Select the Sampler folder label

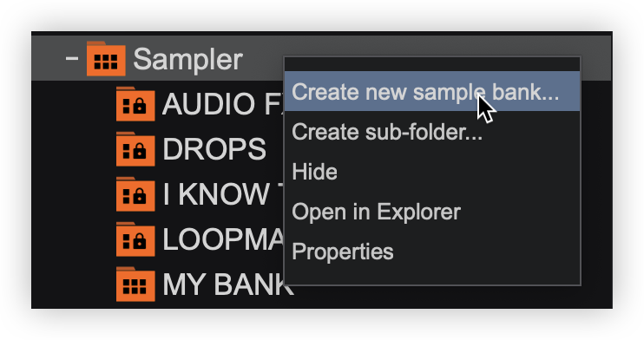tap(188, 60)
